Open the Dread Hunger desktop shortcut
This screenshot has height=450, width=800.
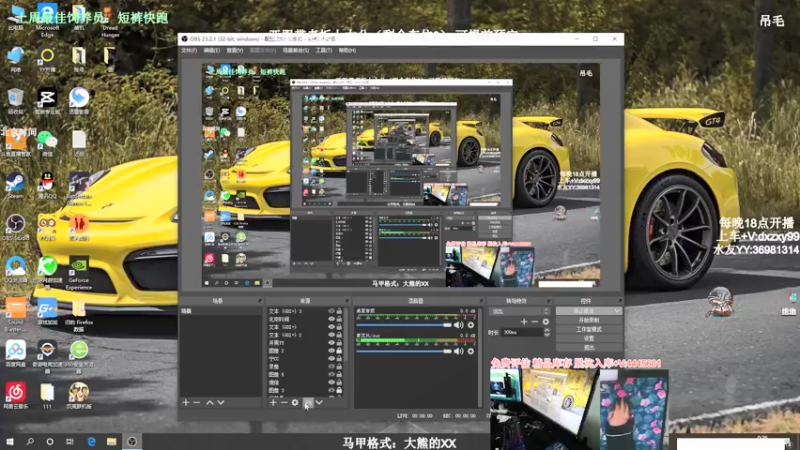pyautogui.click(x=110, y=20)
